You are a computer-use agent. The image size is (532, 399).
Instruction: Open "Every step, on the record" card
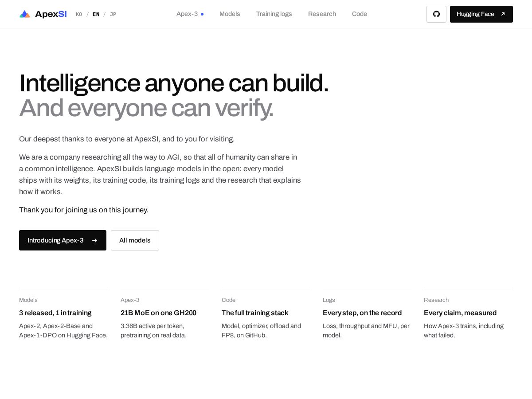367,314
